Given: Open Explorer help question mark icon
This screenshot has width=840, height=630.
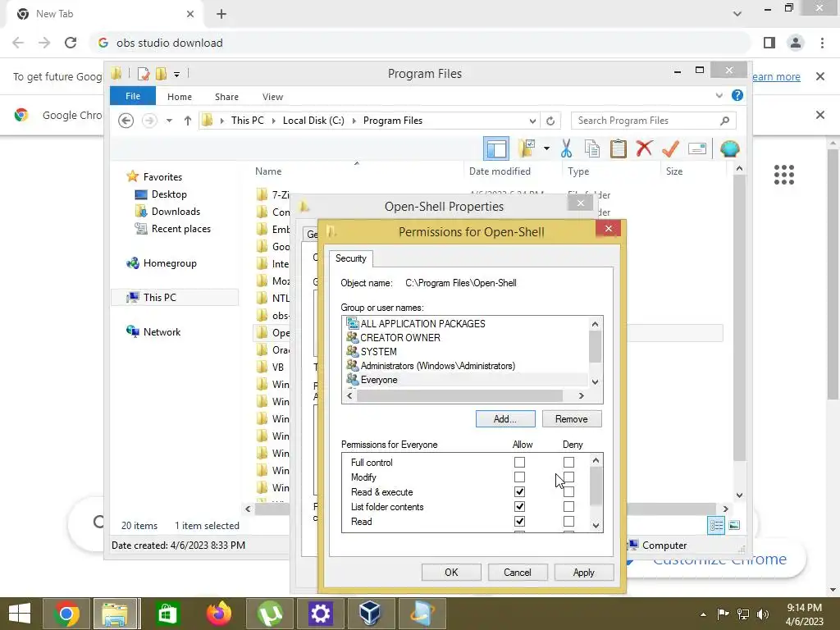Looking at the screenshot, I should (737, 95).
